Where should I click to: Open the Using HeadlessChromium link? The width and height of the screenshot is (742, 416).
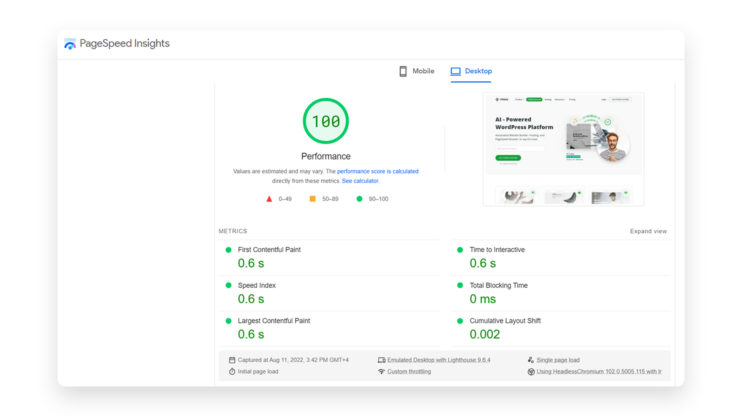pos(599,372)
